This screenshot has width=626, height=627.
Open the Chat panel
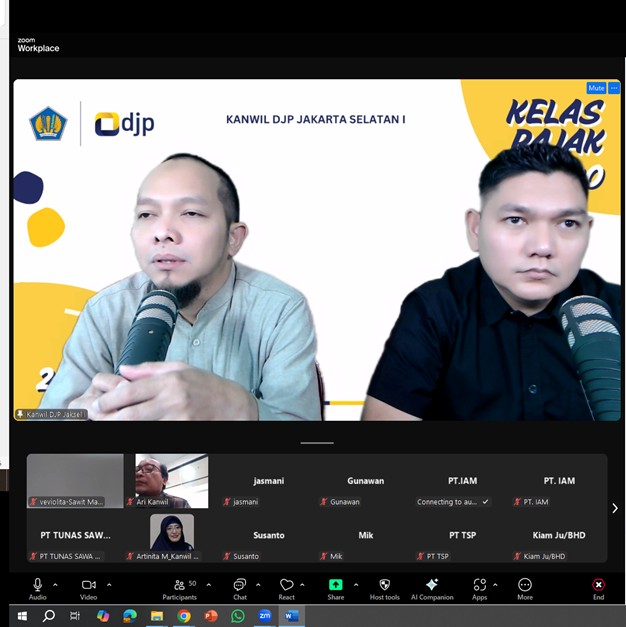(x=240, y=585)
